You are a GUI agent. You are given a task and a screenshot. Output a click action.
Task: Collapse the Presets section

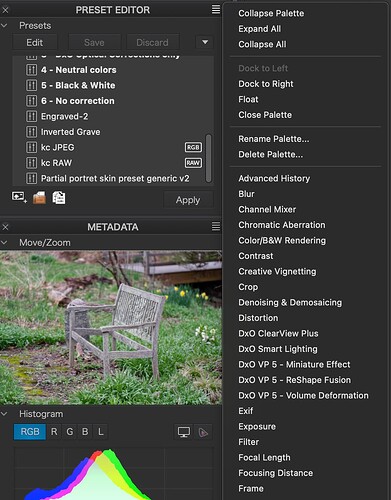tap(4, 25)
